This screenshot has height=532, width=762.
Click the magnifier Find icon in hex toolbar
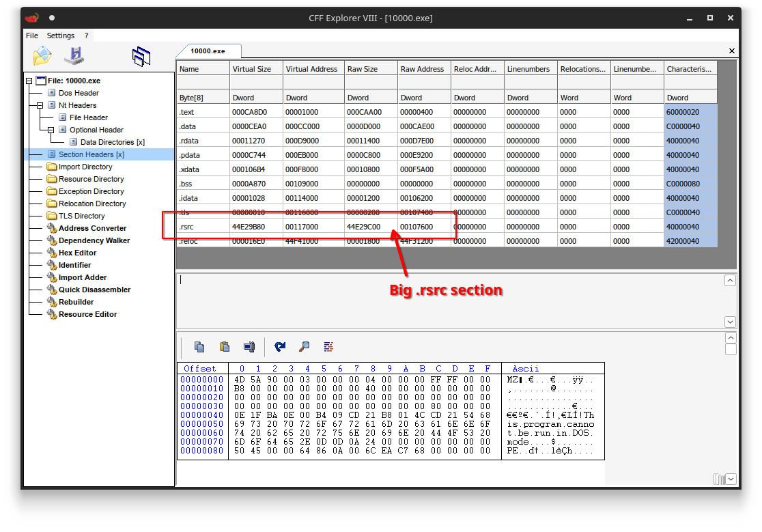click(305, 346)
